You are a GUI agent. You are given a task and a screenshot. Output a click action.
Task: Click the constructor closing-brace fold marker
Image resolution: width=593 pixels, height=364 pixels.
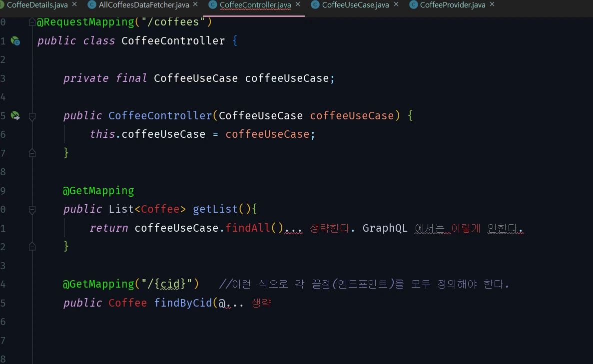(x=32, y=153)
